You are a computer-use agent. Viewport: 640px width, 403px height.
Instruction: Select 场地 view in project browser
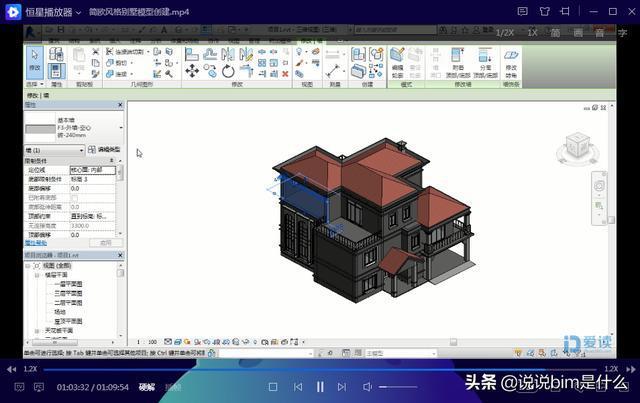point(60,311)
